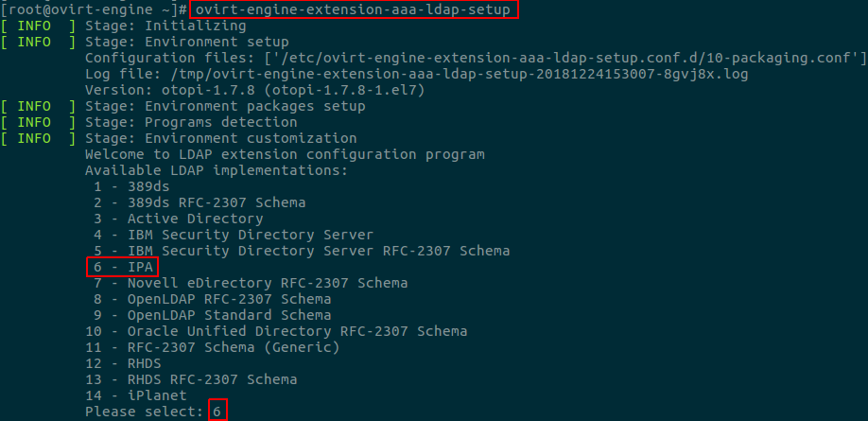Image resolution: width=868 pixels, height=421 pixels.
Task: Click option '3 - Active Directory'
Action: (179, 219)
